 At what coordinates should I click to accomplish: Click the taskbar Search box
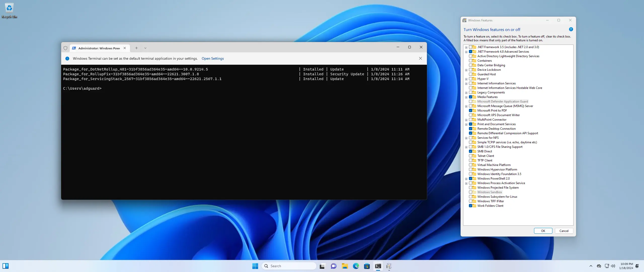click(x=289, y=266)
